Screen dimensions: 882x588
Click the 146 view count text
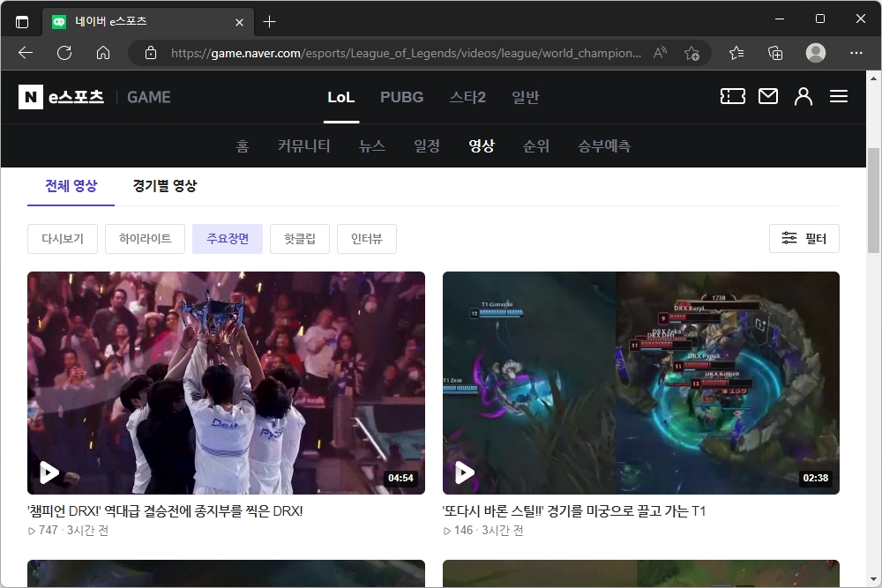(463, 530)
